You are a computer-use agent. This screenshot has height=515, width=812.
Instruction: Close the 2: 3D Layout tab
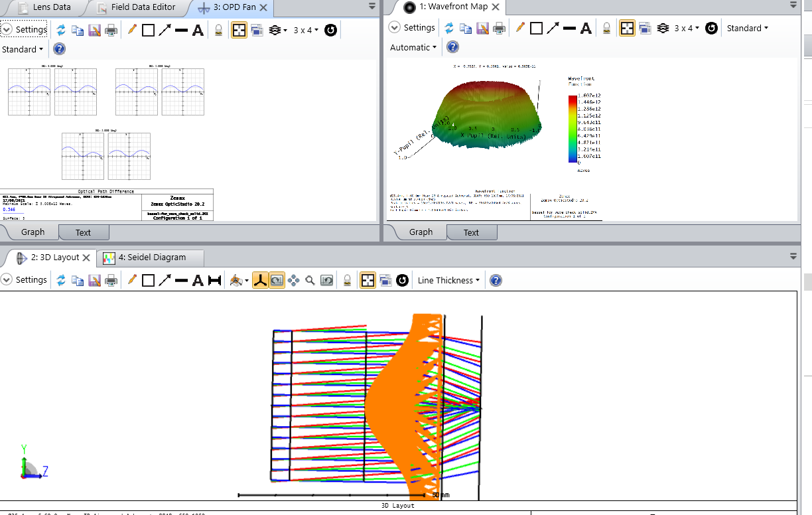click(87, 257)
